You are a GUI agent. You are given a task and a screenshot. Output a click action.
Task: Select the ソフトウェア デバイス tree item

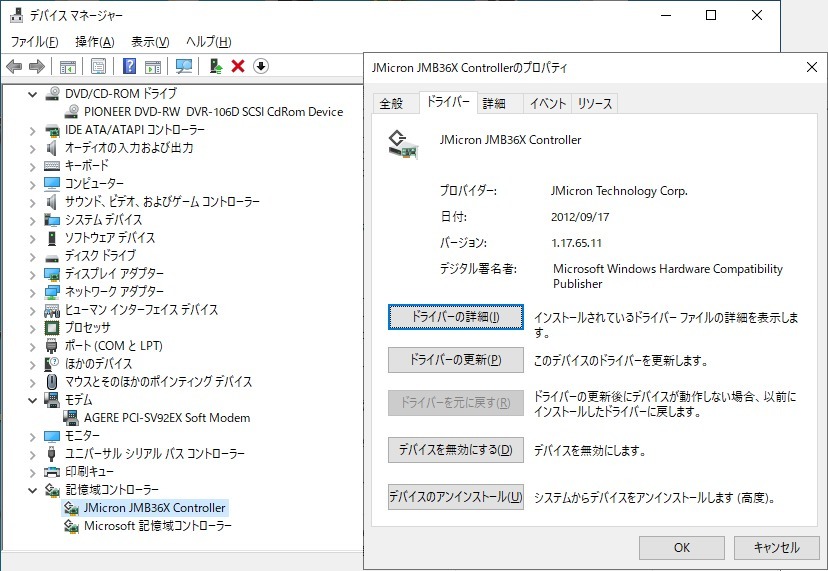pyautogui.click(x=110, y=238)
